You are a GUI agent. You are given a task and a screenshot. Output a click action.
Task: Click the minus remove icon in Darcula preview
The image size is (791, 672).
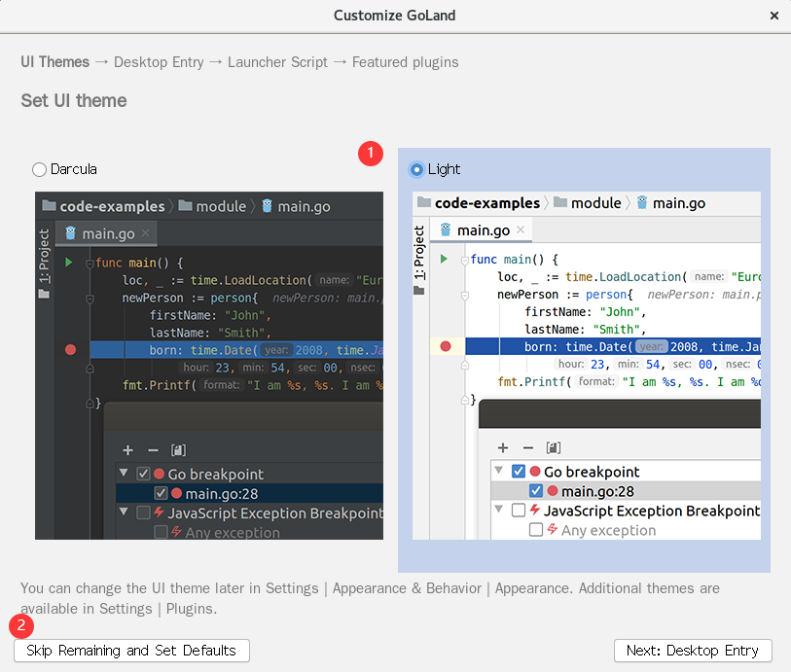coord(153,450)
